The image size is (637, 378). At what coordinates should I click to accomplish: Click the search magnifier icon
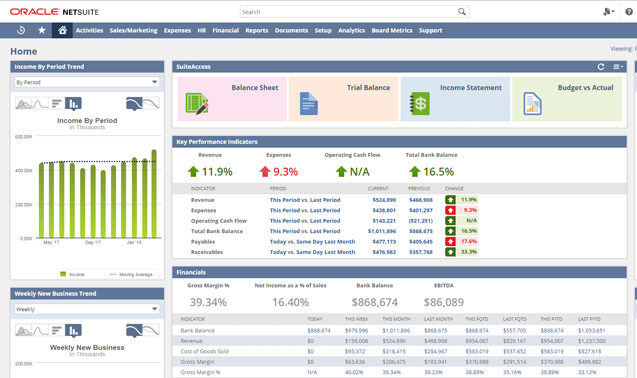click(462, 12)
